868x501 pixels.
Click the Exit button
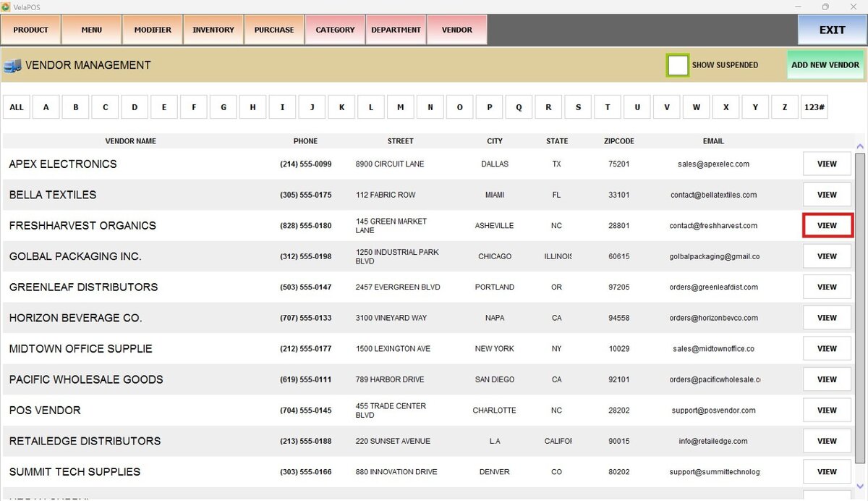[832, 30]
